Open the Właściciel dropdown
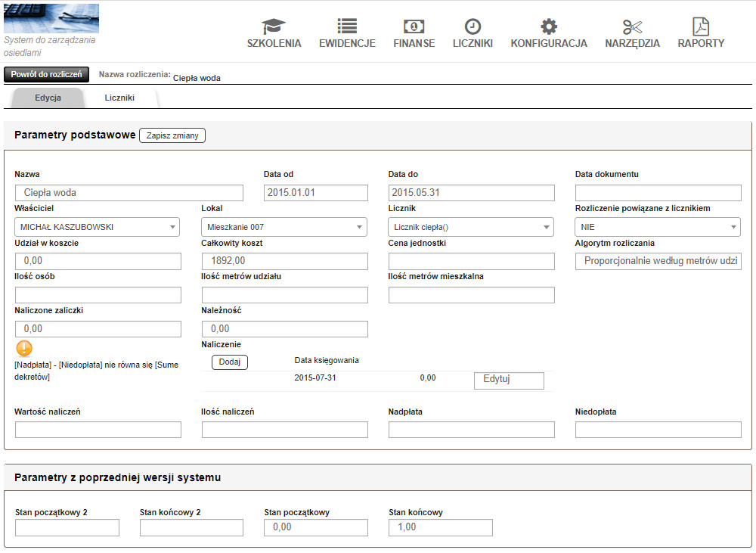Viewport: 756px width, 553px height. 98,227
